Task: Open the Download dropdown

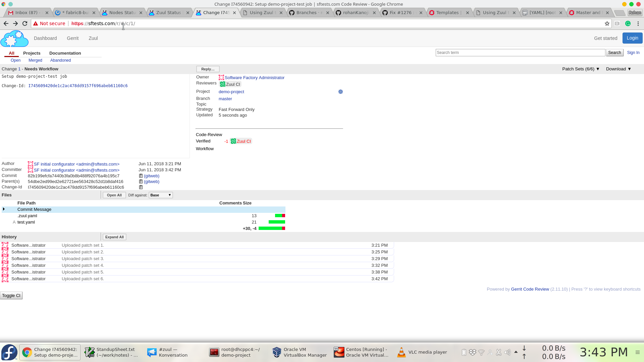Action: [619, 69]
